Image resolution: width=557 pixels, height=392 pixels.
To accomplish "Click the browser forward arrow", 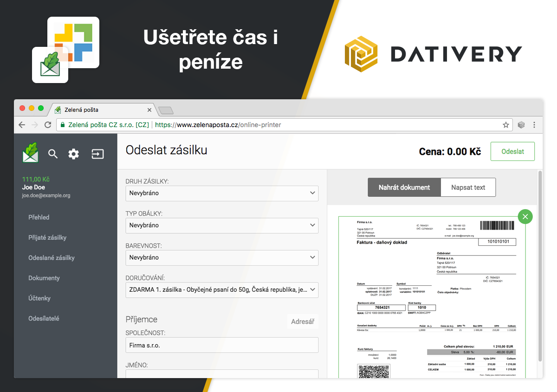I will [x=35, y=125].
